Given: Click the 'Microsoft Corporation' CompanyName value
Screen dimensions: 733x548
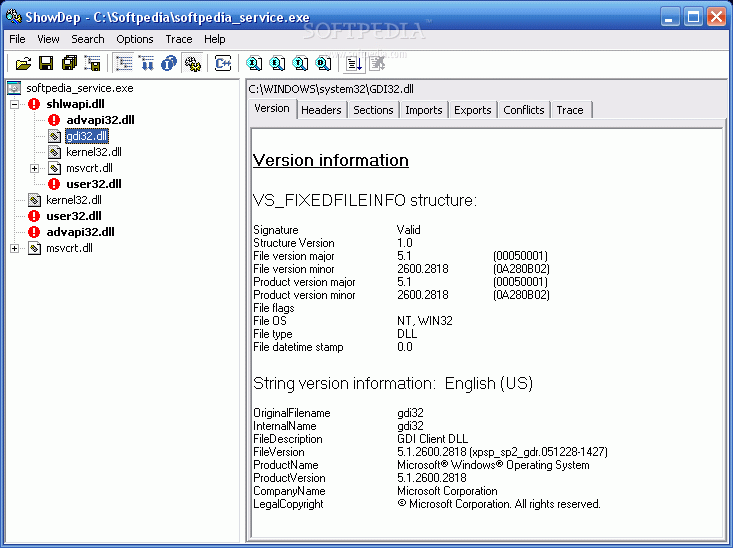Looking at the screenshot, I should 447,491.
